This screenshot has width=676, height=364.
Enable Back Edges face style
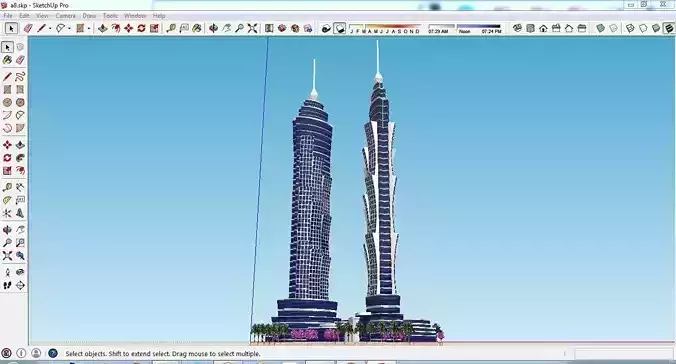coord(613,28)
